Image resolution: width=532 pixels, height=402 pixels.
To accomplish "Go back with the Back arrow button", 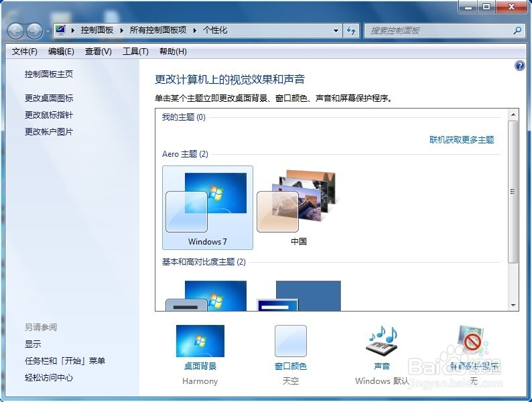I will 15,31.
